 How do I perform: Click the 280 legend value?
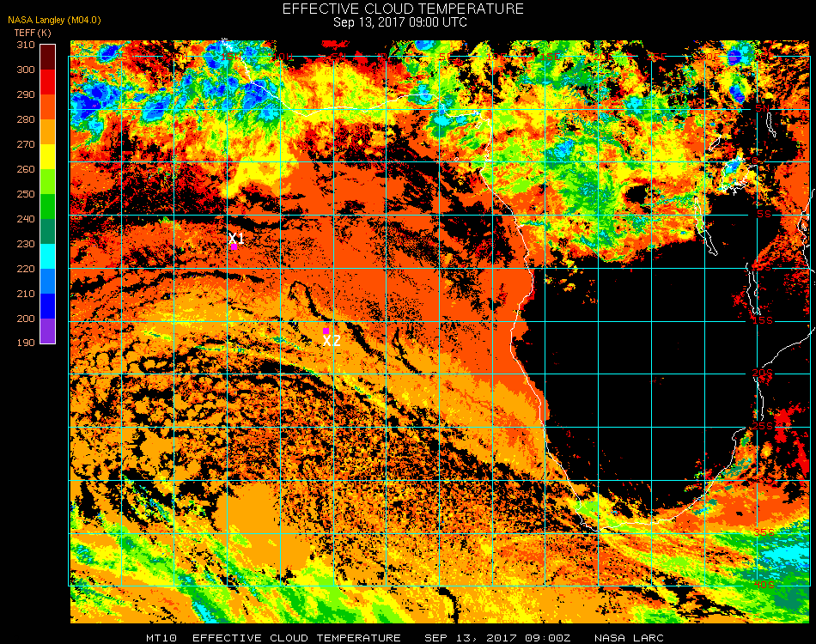click(x=26, y=119)
